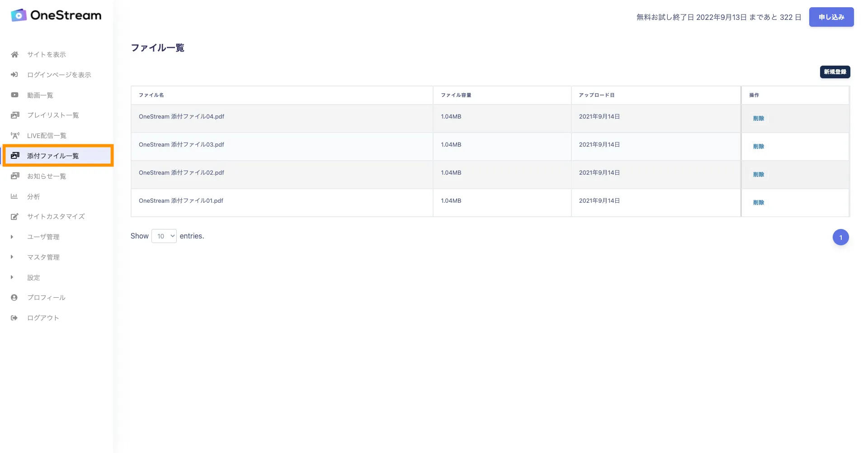The height and width of the screenshot is (453, 868).
Task: Click the broadcast icon beside LIVE配信一覧
Action: tap(15, 135)
